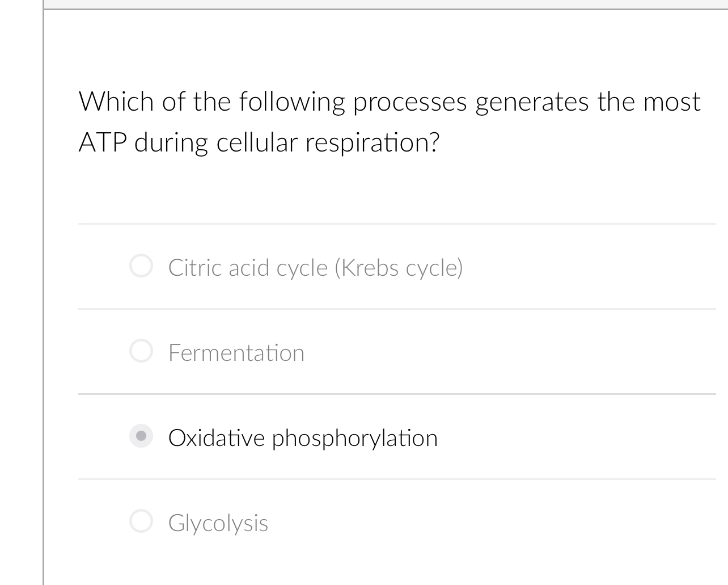The width and height of the screenshot is (728, 585).
Task: Click the word "generates" in the question
Action: [532, 102]
